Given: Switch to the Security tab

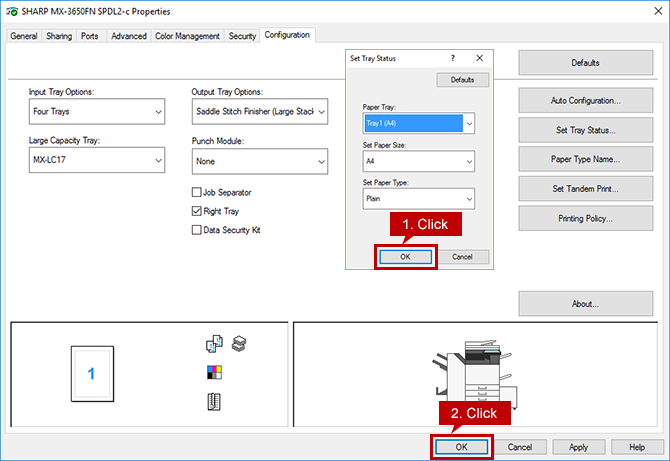Looking at the screenshot, I should point(242,36).
